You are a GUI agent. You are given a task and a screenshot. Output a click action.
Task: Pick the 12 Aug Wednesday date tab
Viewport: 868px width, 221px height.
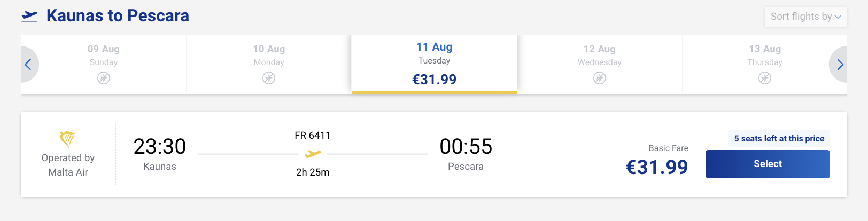point(600,56)
